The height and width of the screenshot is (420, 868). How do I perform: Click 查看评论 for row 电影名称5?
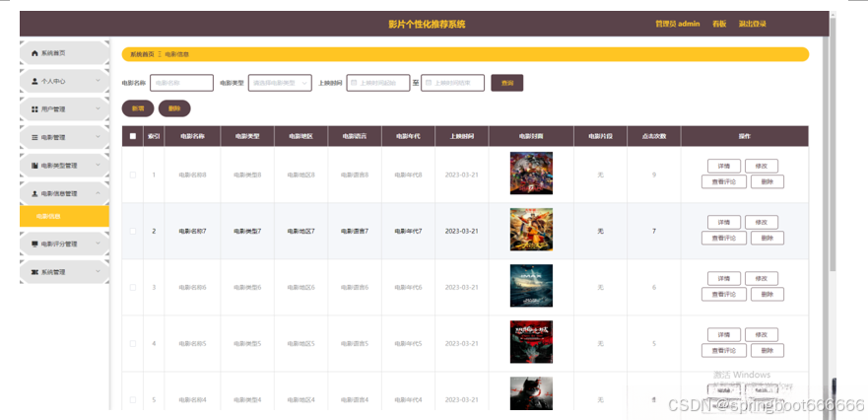(724, 350)
